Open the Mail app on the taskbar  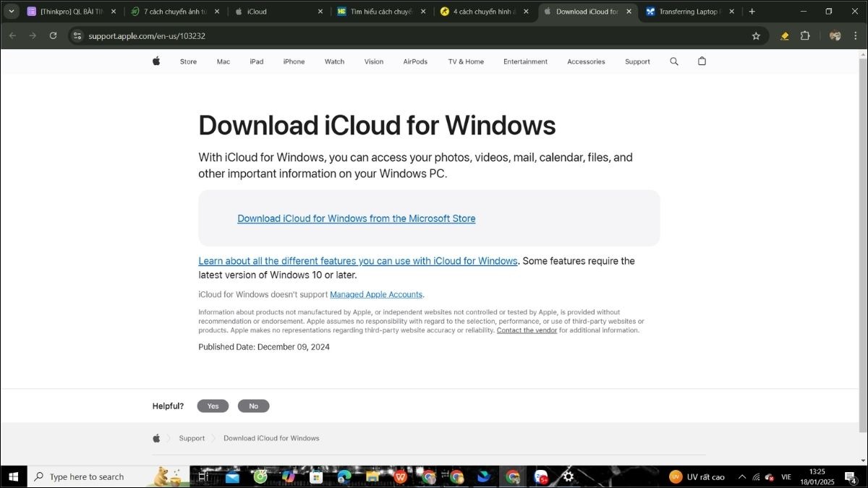[232, 476]
